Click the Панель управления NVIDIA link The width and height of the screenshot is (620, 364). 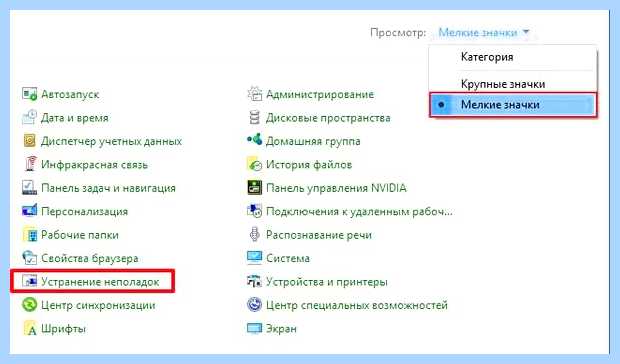pos(336,188)
